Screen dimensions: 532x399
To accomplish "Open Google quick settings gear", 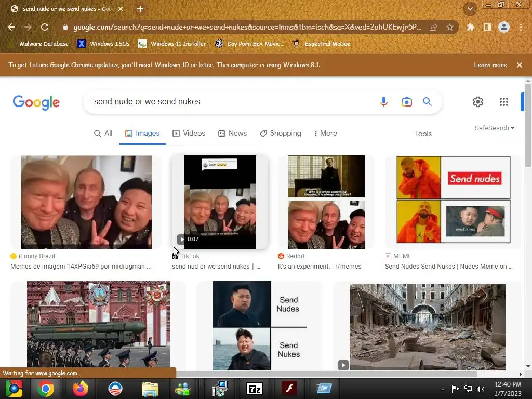I will click(478, 102).
